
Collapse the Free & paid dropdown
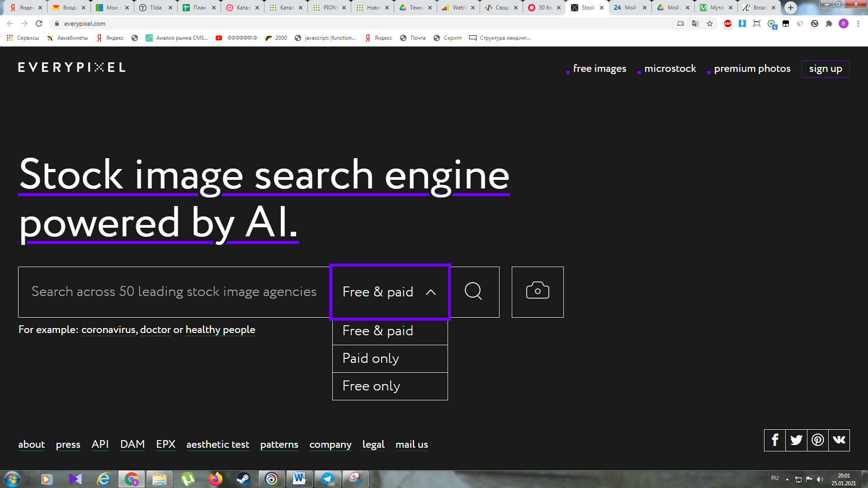(x=390, y=292)
